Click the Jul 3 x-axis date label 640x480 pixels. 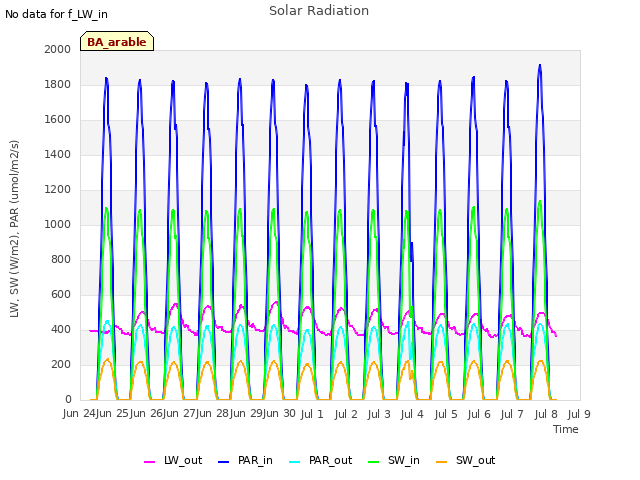[379, 414]
